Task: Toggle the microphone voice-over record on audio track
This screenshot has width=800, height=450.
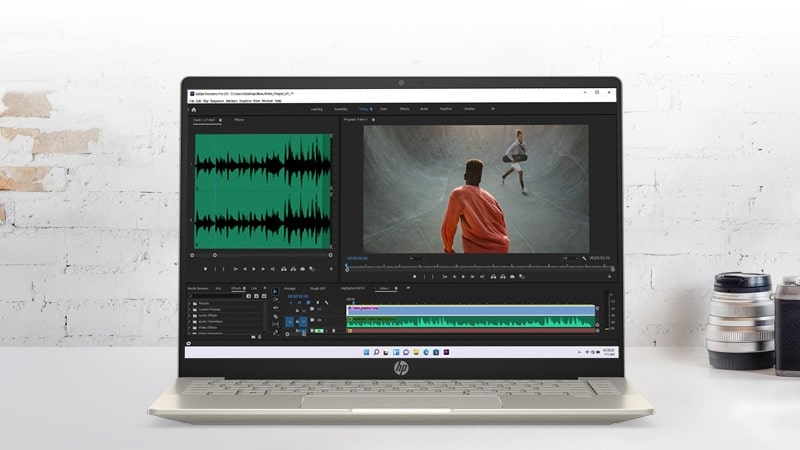Action: pyautogui.click(x=334, y=331)
